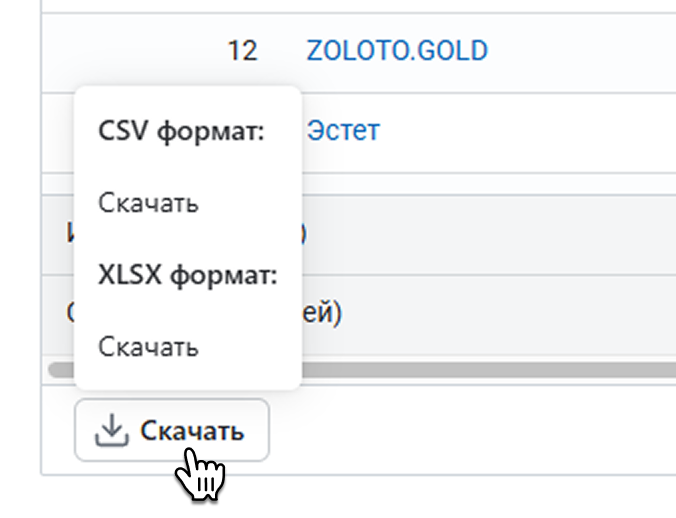The height and width of the screenshot is (518, 676).
Task: Click empty space right of ZOLOTO.GOLD
Action: [x=580, y=50]
